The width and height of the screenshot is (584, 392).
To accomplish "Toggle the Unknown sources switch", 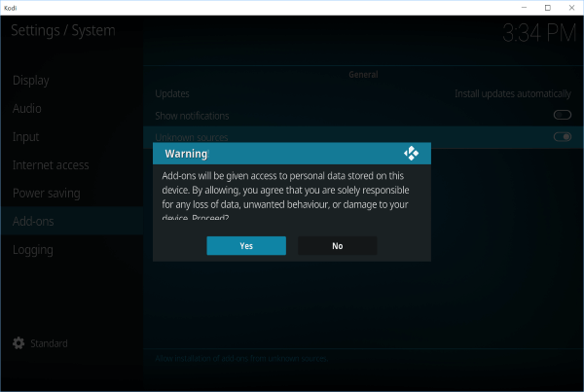I will click(x=562, y=137).
